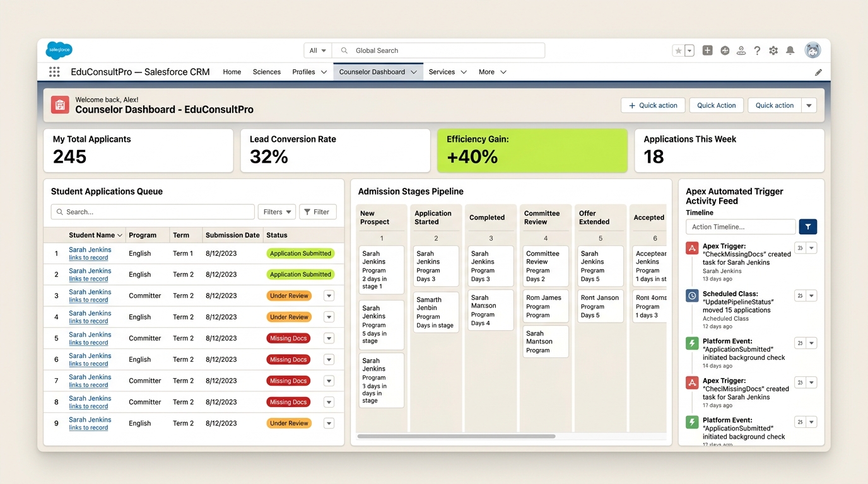Open the Scheduled Class feed item dropdown arrow
The width and height of the screenshot is (868, 484).
[812, 296]
